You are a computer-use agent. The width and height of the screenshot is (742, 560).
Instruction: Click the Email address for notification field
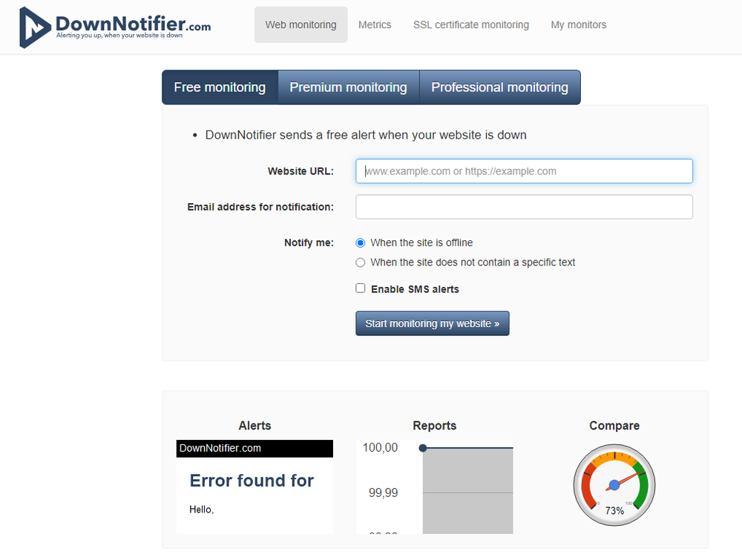[x=524, y=207]
